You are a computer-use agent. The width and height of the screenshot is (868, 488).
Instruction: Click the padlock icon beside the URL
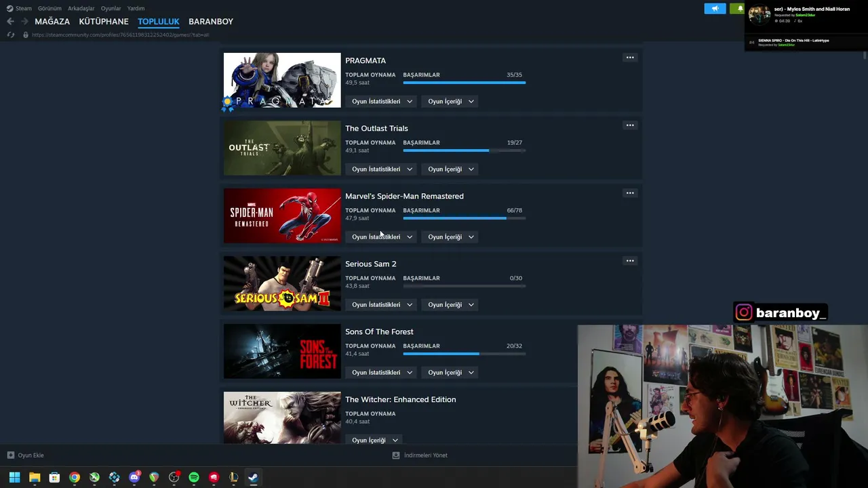(26, 35)
